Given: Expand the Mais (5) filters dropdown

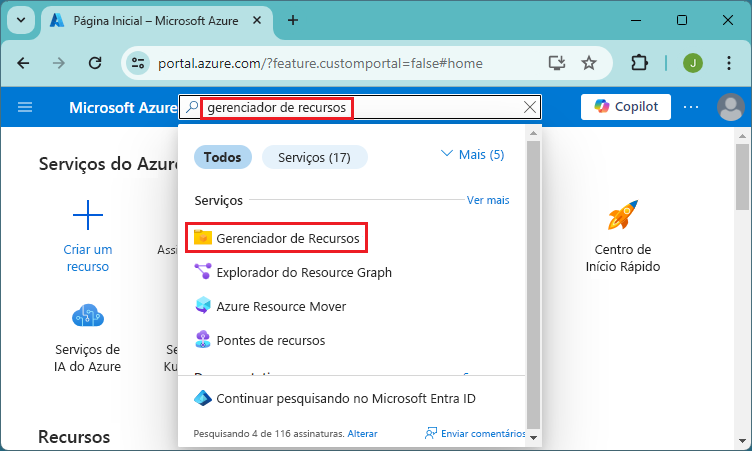Looking at the screenshot, I should (x=472, y=154).
